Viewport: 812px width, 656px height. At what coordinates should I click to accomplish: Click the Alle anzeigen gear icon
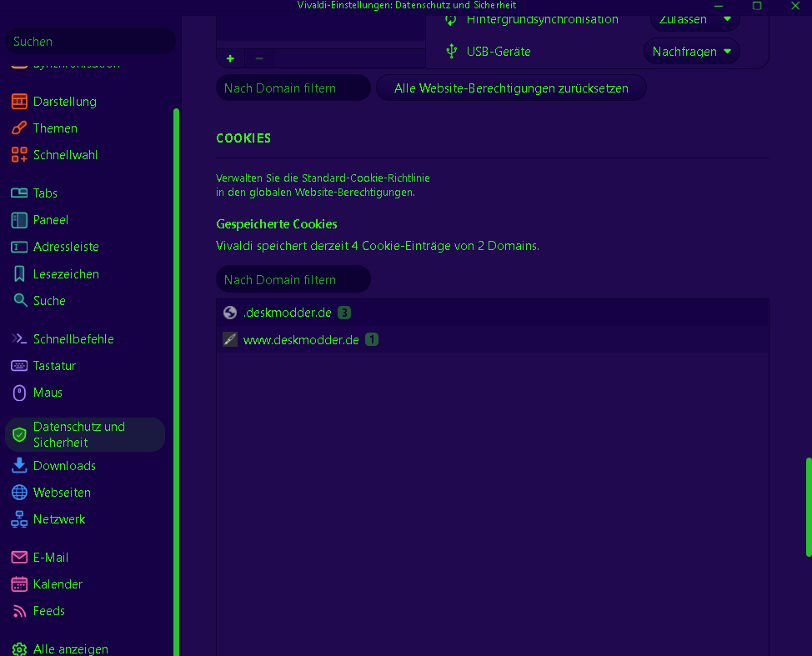click(19, 649)
